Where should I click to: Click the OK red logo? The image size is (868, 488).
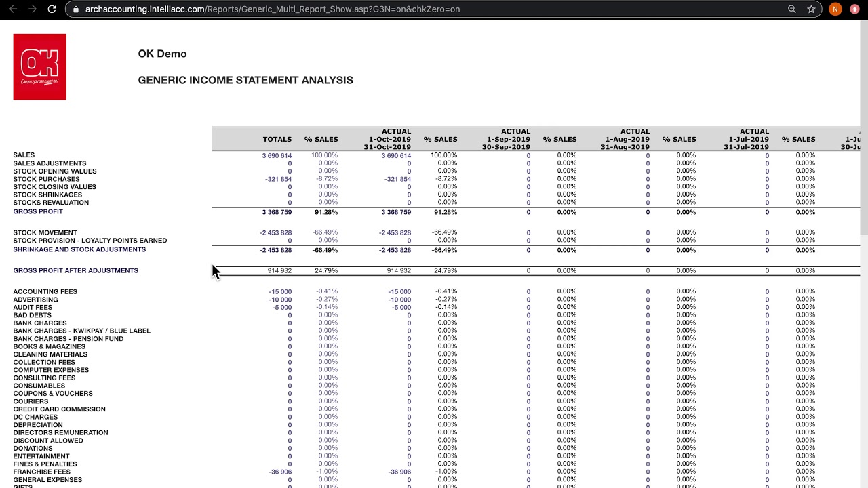tap(39, 66)
